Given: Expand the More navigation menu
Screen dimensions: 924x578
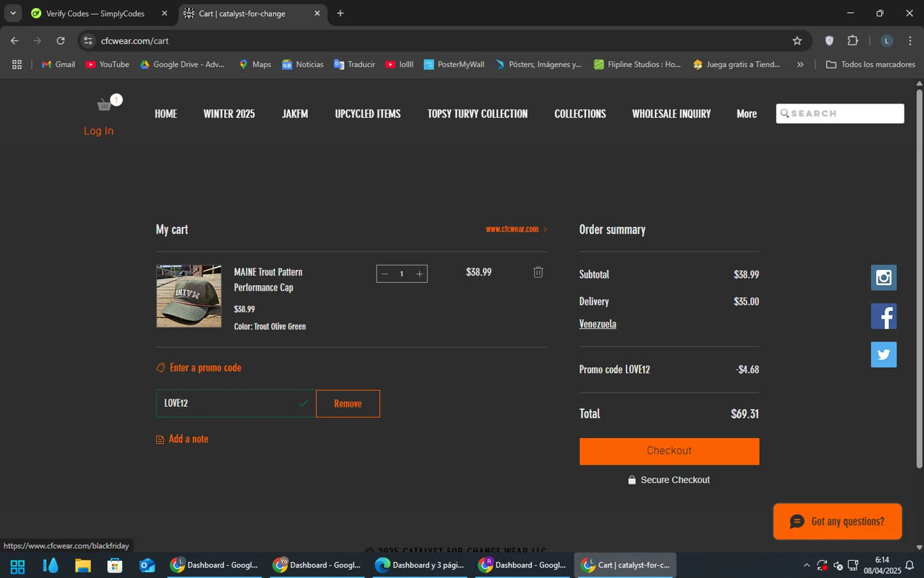Looking at the screenshot, I should tap(747, 114).
